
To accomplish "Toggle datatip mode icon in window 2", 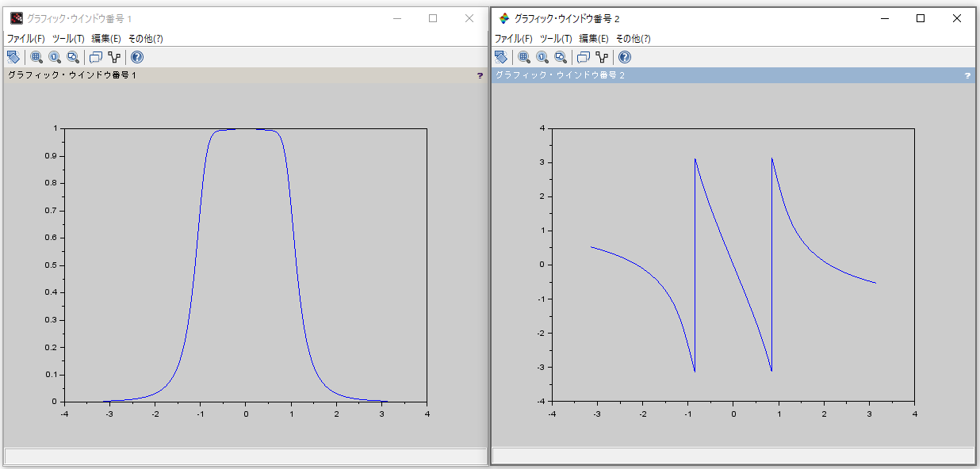I will tap(584, 57).
